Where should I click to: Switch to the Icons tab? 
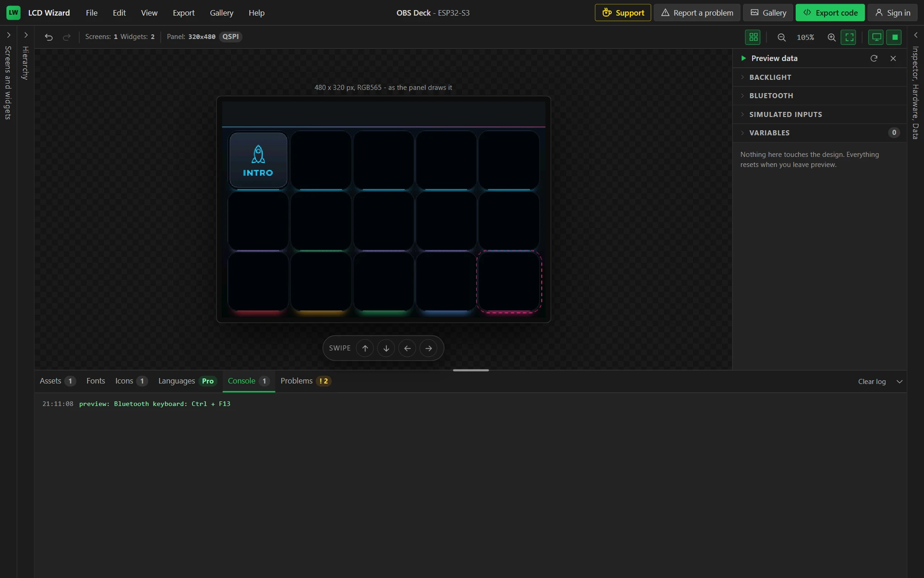point(131,381)
